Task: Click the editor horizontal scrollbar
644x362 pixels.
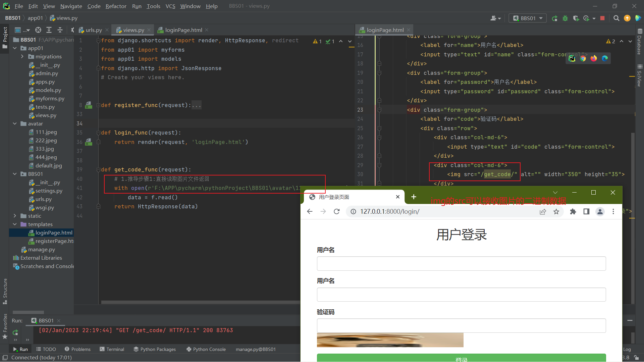Action: click(201, 302)
